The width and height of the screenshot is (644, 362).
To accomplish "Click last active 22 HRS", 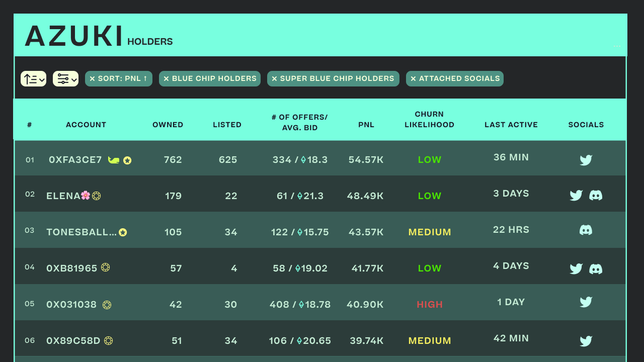I will 511,230.
